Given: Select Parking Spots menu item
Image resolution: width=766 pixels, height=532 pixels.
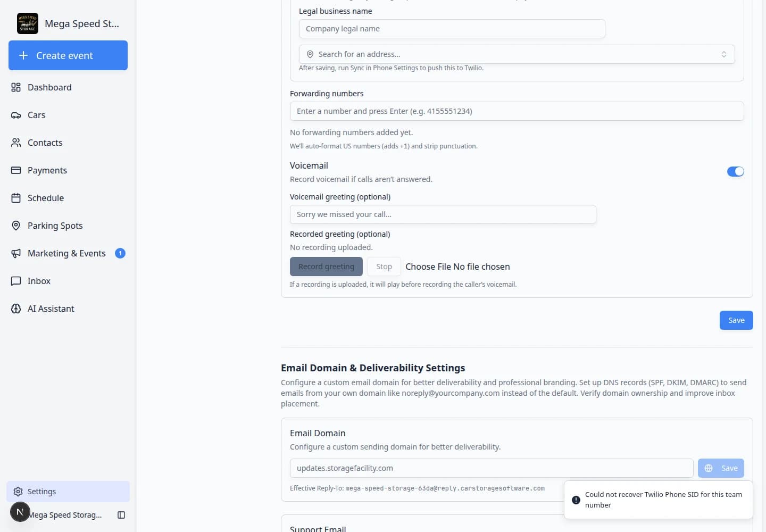Looking at the screenshot, I should [x=68, y=226].
